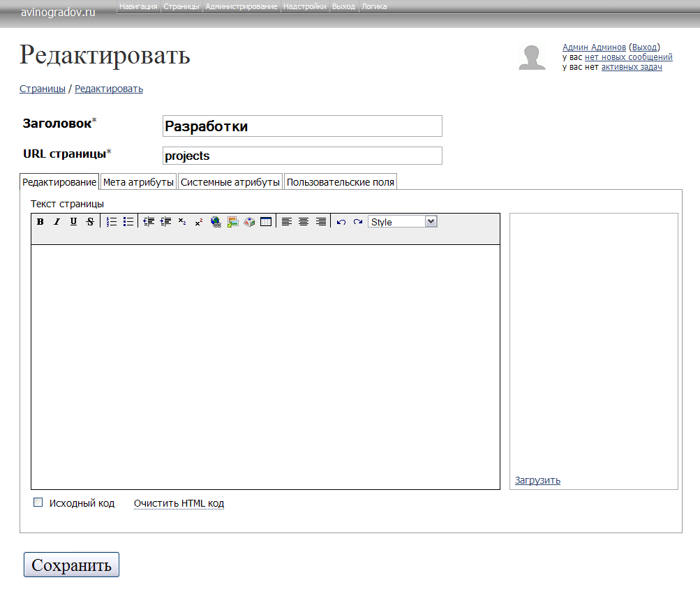Open the Надстройки menu

click(x=305, y=7)
